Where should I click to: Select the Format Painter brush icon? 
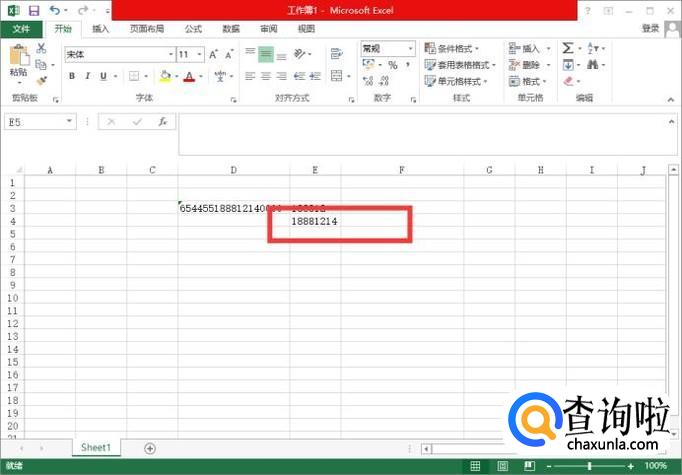tap(42, 80)
